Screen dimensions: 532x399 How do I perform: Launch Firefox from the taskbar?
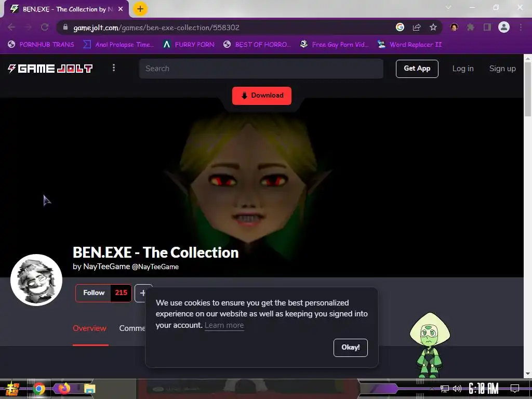(64, 389)
